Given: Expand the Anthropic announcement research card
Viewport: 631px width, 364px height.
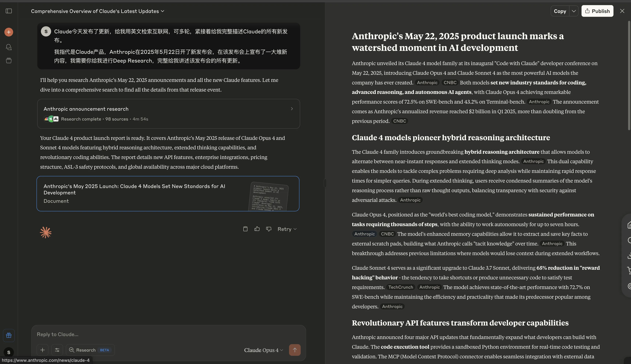Looking at the screenshot, I should (x=169, y=114).
